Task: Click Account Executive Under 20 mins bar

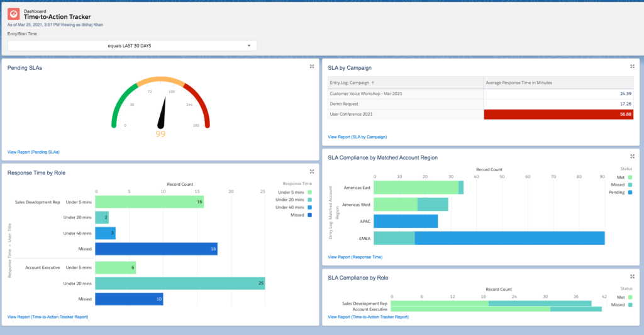Action: [x=180, y=283]
